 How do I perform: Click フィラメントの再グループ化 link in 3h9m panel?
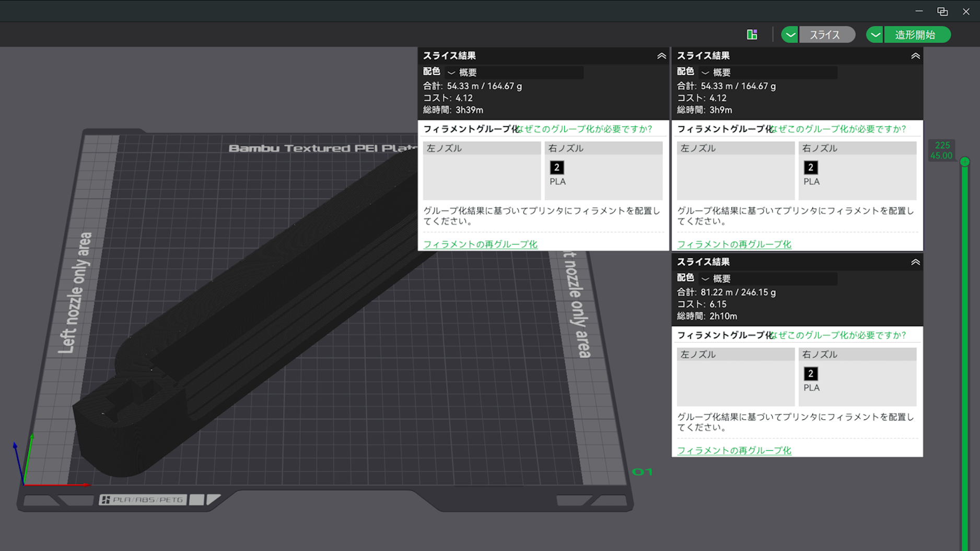tap(734, 244)
